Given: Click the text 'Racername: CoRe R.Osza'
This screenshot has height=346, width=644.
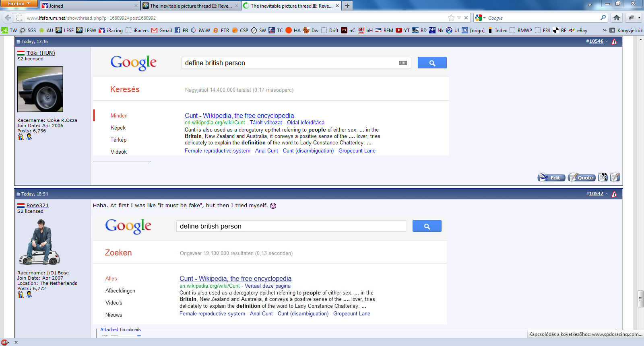Looking at the screenshot, I should pyautogui.click(x=47, y=120).
